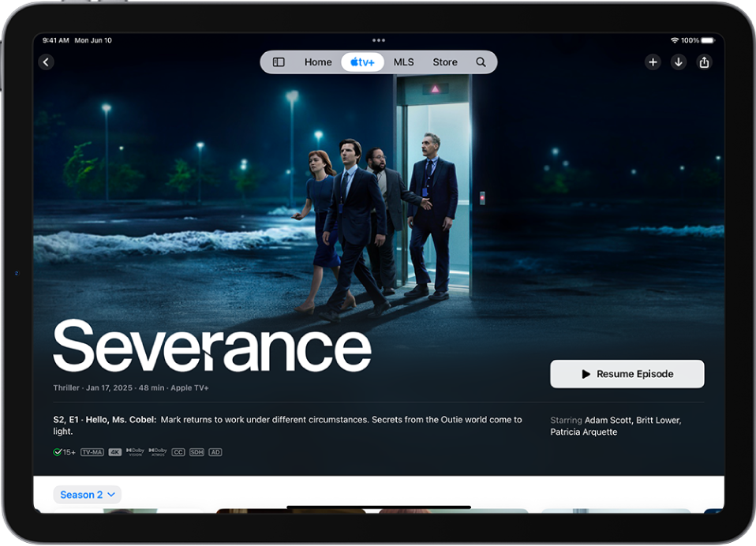Open the share sheet
The image size is (756, 546).
[x=705, y=62]
